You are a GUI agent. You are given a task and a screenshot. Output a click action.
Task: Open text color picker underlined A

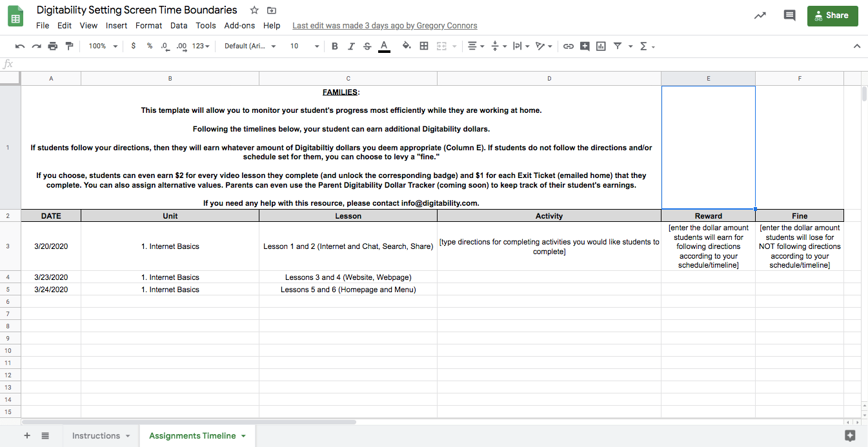(384, 46)
